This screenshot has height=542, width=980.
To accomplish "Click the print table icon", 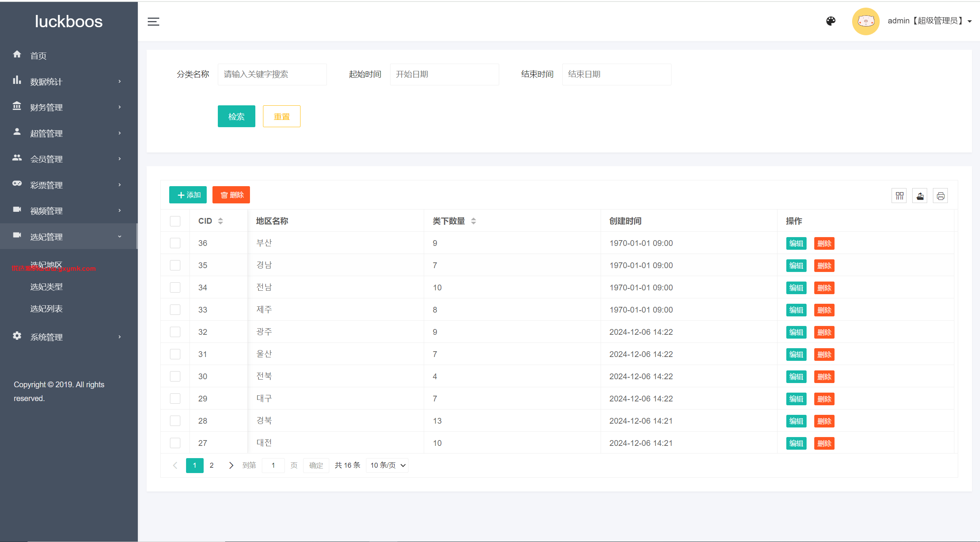I will (941, 196).
